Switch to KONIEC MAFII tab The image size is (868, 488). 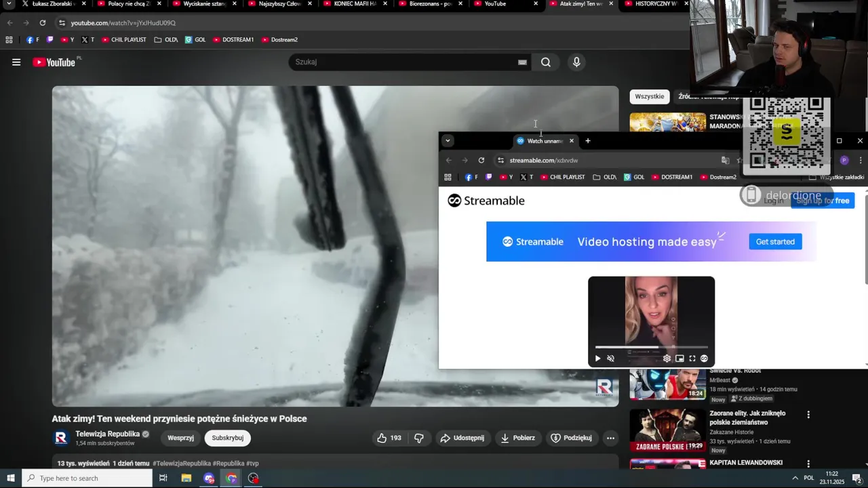pos(349,4)
